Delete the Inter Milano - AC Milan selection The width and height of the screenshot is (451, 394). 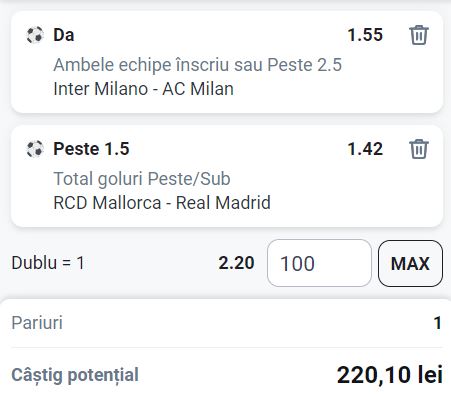point(419,35)
